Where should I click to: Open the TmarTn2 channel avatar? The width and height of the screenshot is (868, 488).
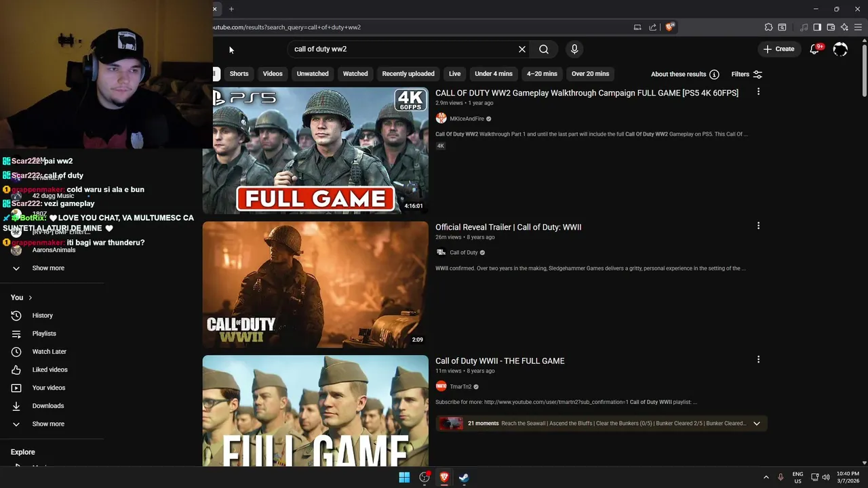[441, 386]
